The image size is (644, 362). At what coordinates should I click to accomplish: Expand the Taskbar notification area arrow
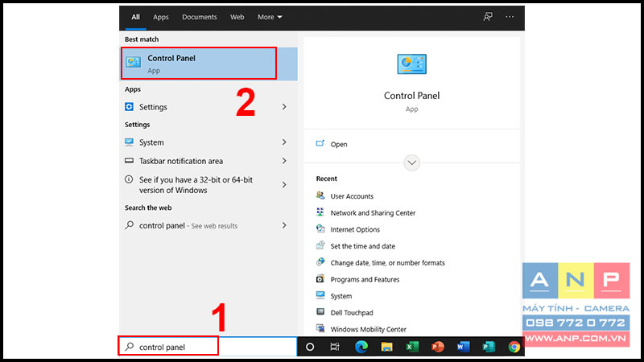coord(284,161)
